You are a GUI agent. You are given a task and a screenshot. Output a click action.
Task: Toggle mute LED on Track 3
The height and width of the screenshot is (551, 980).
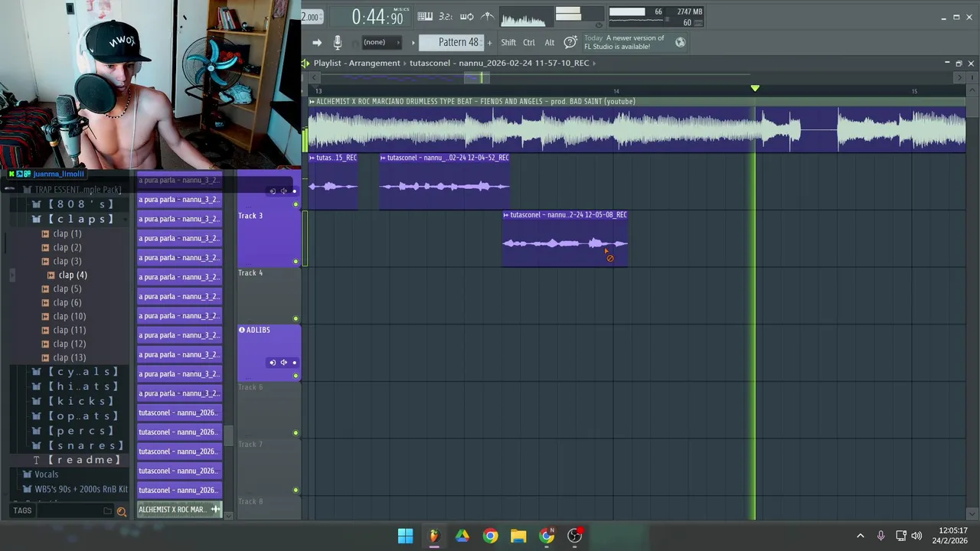(296, 262)
